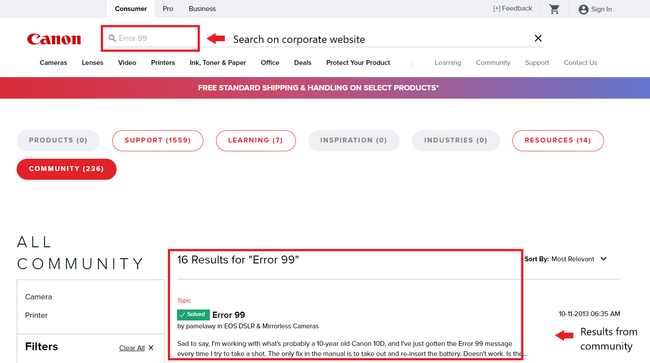This screenshot has height=363, width=650.
Task: Switch to the Business tab
Action: coord(202,9)
